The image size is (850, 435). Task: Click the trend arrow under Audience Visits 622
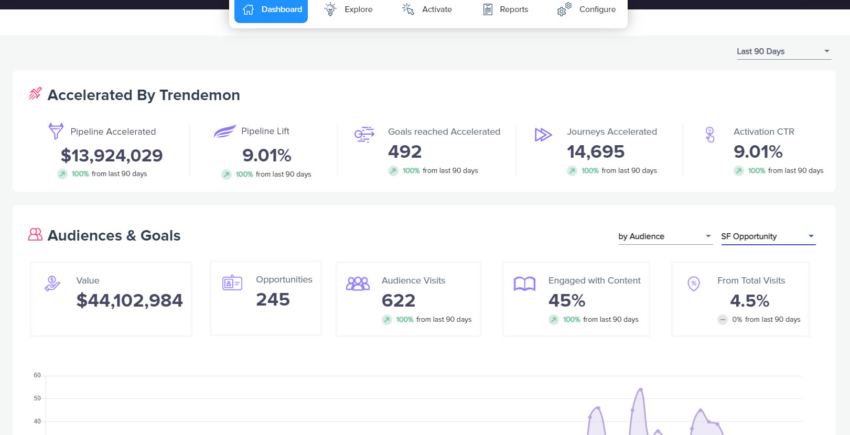387,320
